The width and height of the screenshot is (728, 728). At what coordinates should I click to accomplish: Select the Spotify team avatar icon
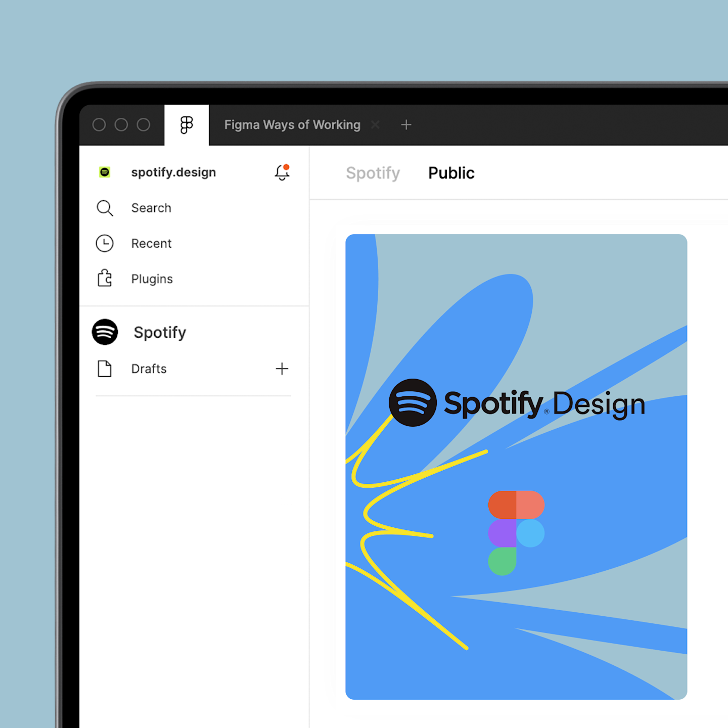[105, 332]
